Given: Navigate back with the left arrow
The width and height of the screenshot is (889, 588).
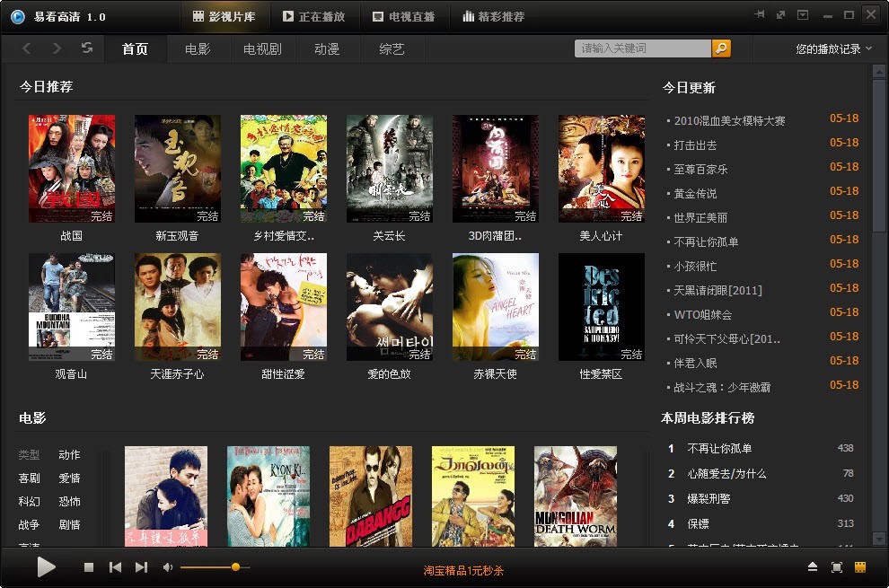Looking at the screenshot, I should point(27,48).
